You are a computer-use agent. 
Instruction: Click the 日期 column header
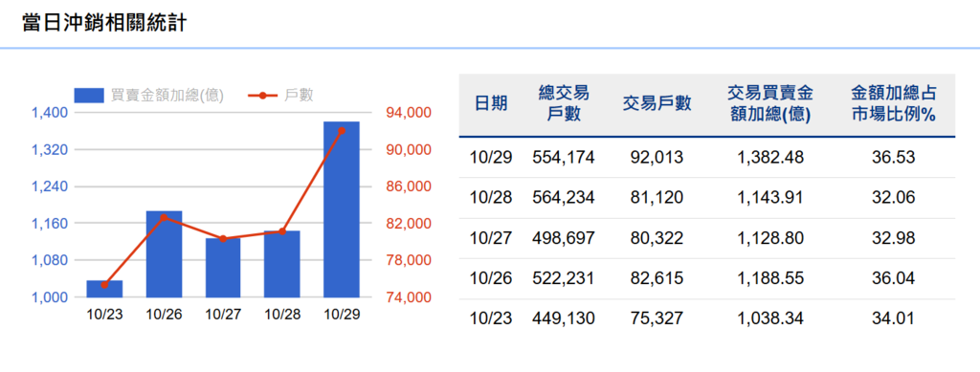pos(491,103)
